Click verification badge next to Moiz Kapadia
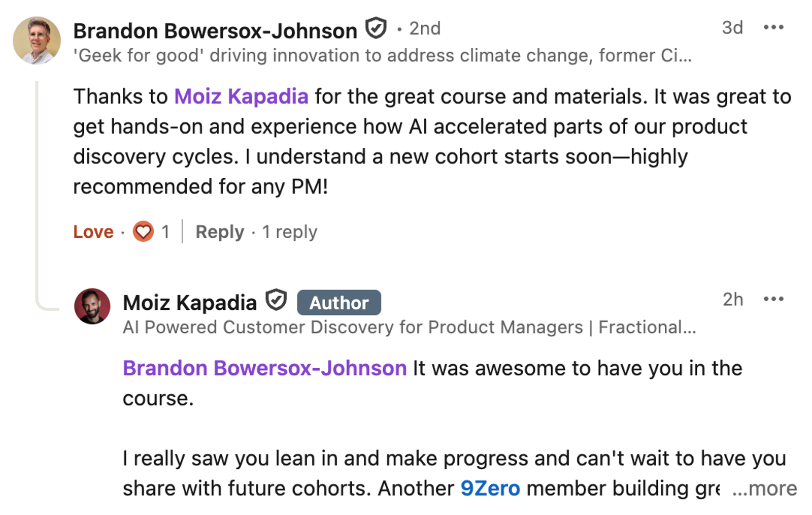 pos(277,300)
